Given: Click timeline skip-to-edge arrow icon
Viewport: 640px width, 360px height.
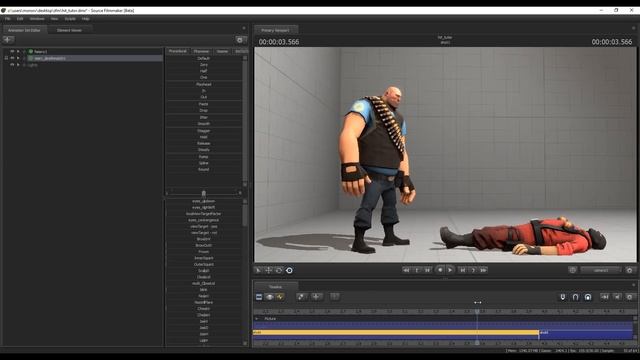Looking at the screenshot, I should coord(604,297).
